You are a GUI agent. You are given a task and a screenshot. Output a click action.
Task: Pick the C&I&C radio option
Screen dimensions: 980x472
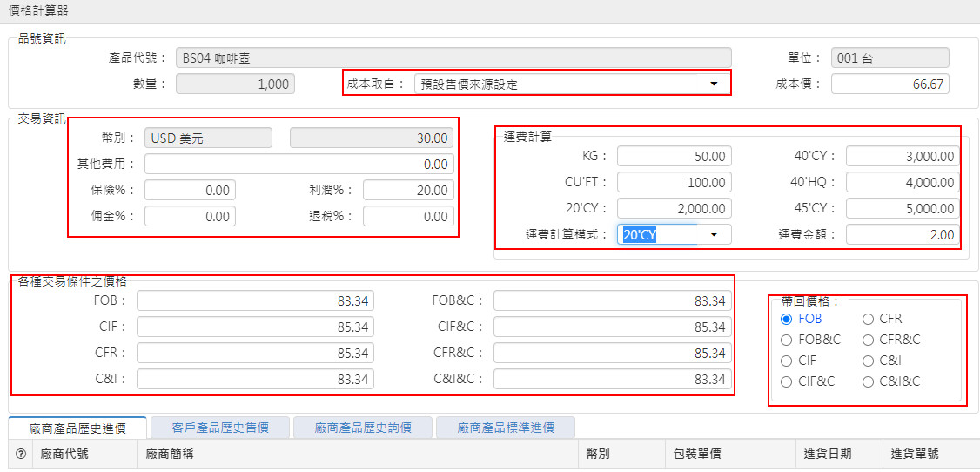coord(868,381)
